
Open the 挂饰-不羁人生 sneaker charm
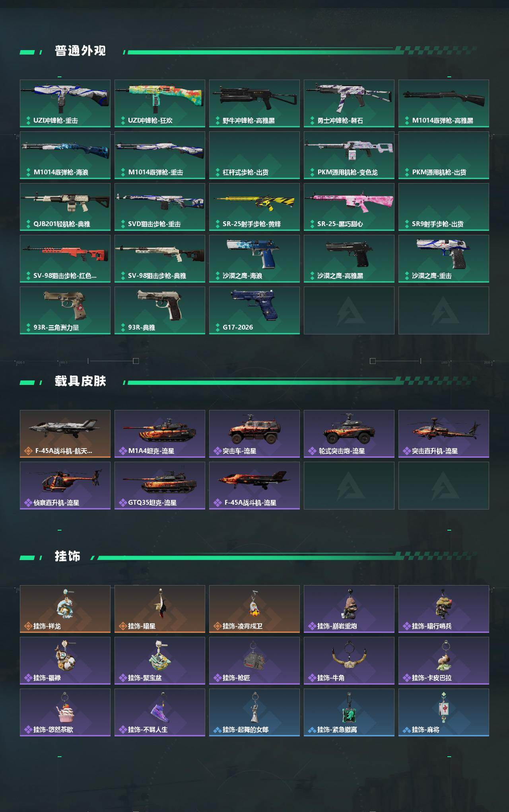tap(160, 712)
